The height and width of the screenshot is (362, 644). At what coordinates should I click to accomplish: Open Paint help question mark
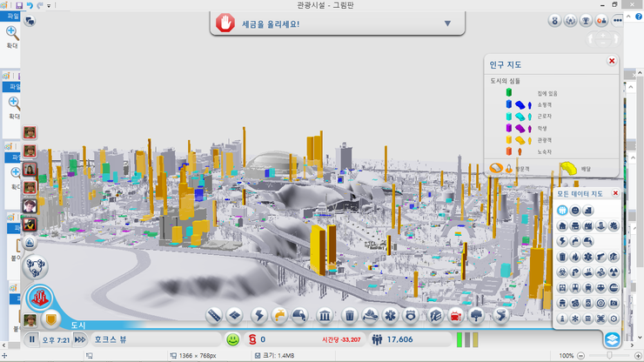[x=639, y=17]
